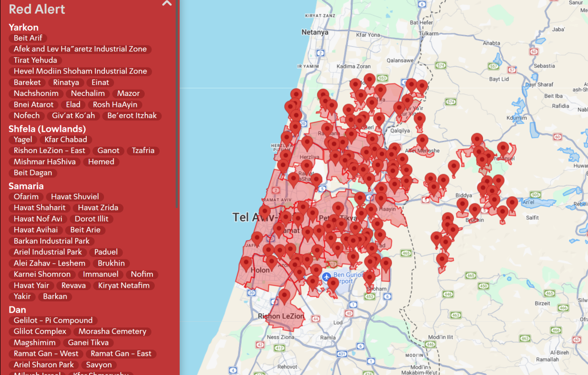Click the Ben Gurion Airport airplane icon
The image size is (588, 375).
(326, 277)
